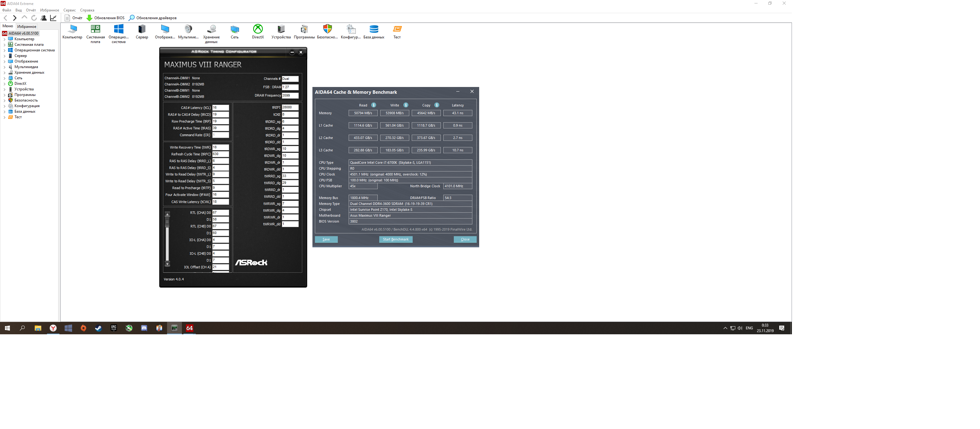Save the benchmark results

(326, 240)
